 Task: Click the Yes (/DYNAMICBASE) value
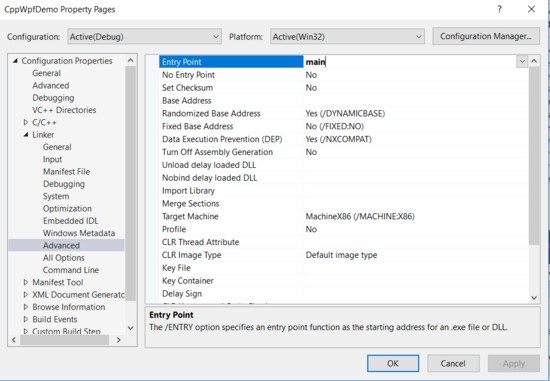[345, 113]
